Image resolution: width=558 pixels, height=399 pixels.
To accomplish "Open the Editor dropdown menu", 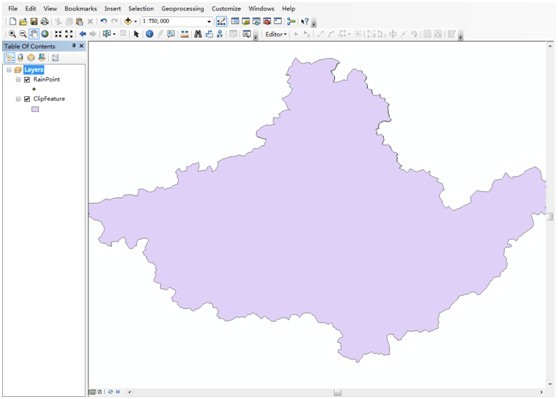I will click(x=276, y=34).
